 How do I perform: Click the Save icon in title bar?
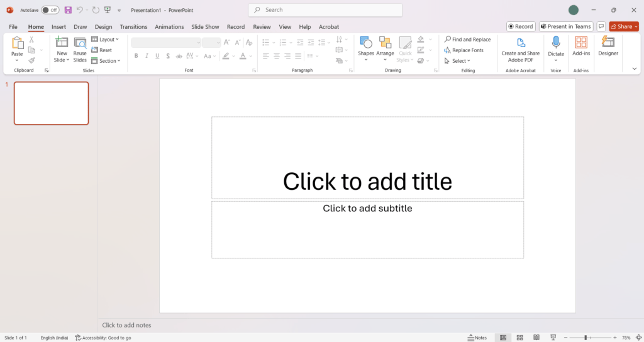coord(68,10)
